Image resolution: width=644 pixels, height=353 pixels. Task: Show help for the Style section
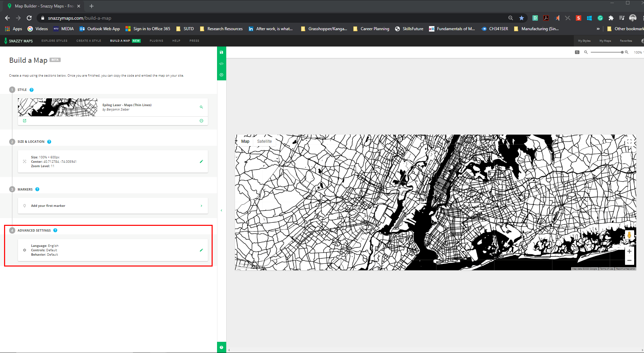pos(32,90)
